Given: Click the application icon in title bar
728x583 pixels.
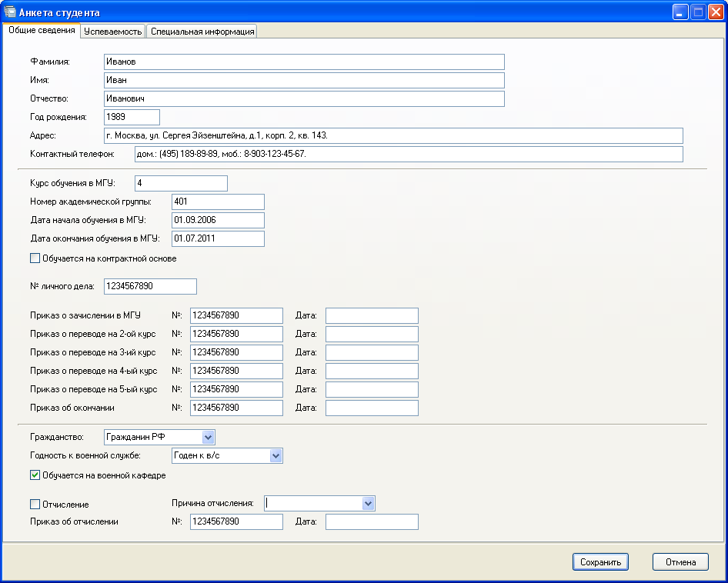Looking at the screenshot, I should 11,12.
